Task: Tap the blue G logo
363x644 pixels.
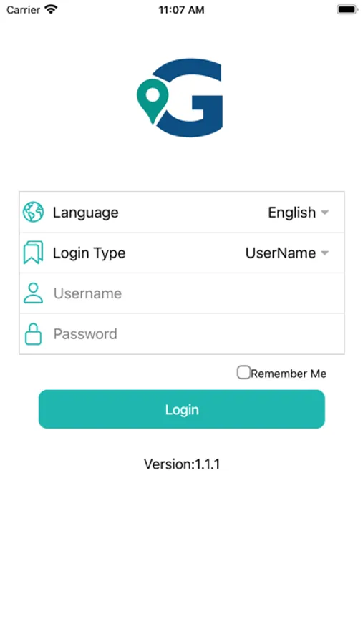Action: coord(190,98)
